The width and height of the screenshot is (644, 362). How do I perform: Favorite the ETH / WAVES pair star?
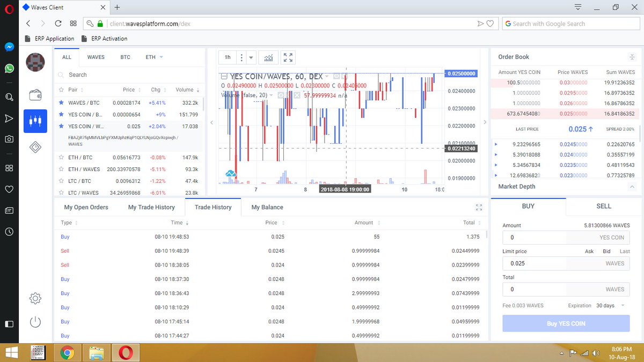pyautogui.click(x=61, y=169)
